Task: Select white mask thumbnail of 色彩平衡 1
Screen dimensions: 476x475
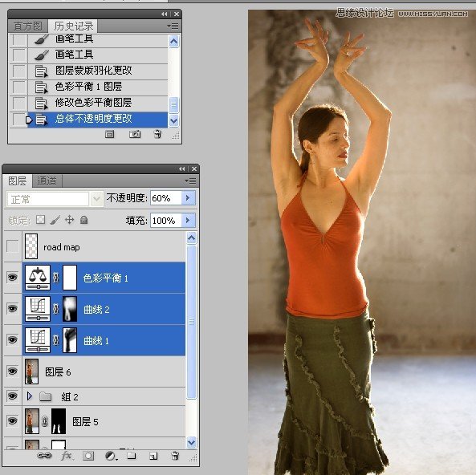Action: click(70, 278)
